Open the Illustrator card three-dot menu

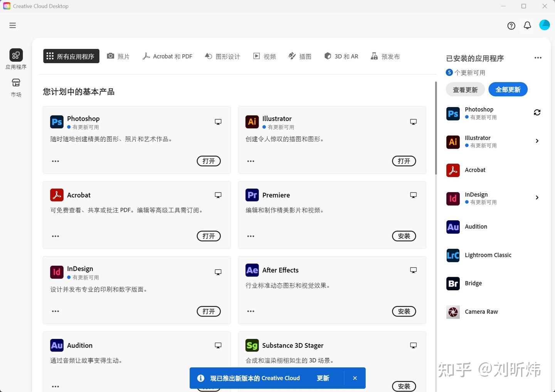click(x=251, y=161)
